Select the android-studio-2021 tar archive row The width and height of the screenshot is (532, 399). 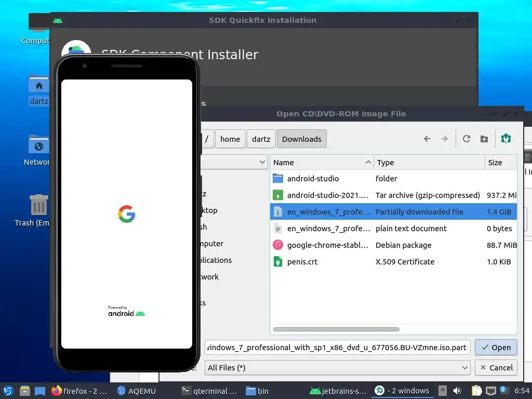coord(394,195)
